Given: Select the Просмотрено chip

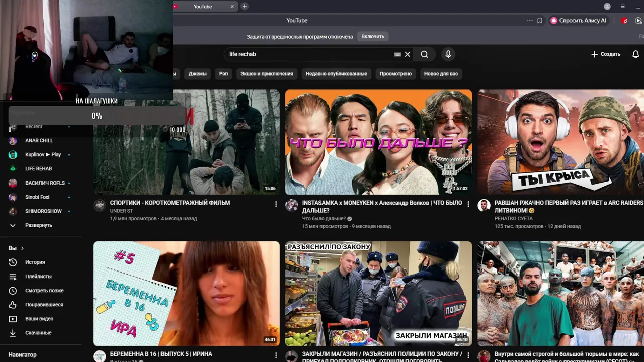Looking at the screenshot, I should tap(395, 74).
